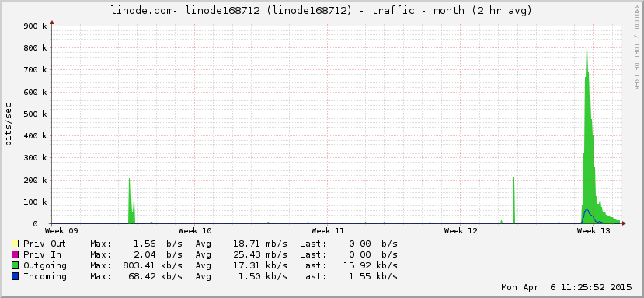Click the Incoming Max 68.42 kb/s value
The width and height of the screenshot is (644, 298).
(156, 276)
